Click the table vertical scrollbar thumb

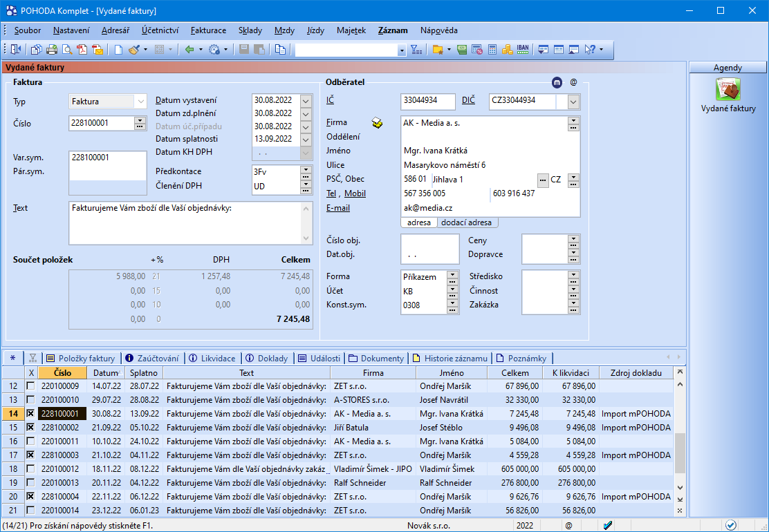(680, 453)
